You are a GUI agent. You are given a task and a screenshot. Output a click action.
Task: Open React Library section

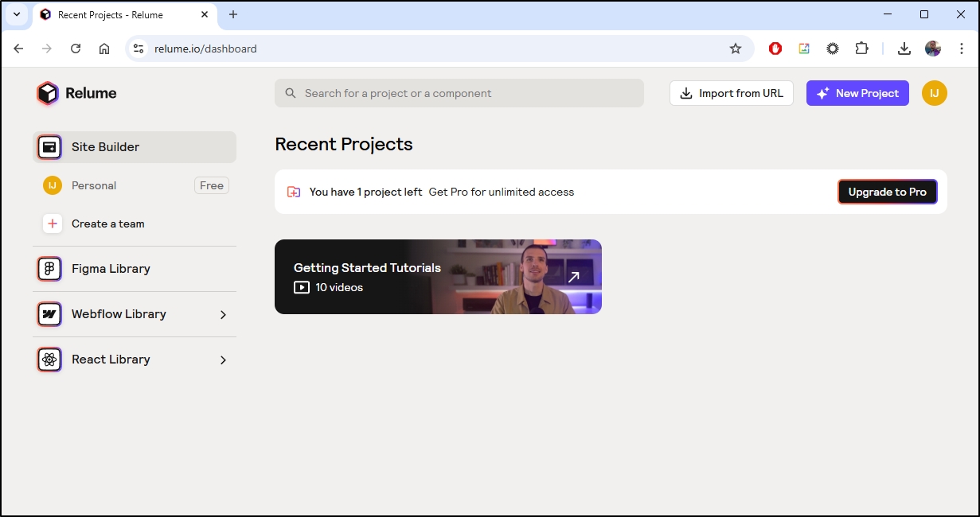[x=135, y=360]
